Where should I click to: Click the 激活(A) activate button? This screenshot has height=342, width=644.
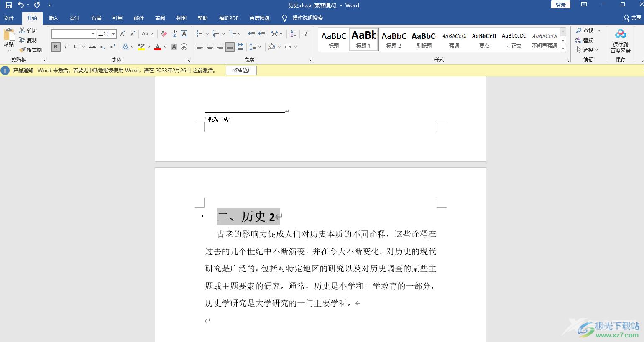tap(241, 70)
